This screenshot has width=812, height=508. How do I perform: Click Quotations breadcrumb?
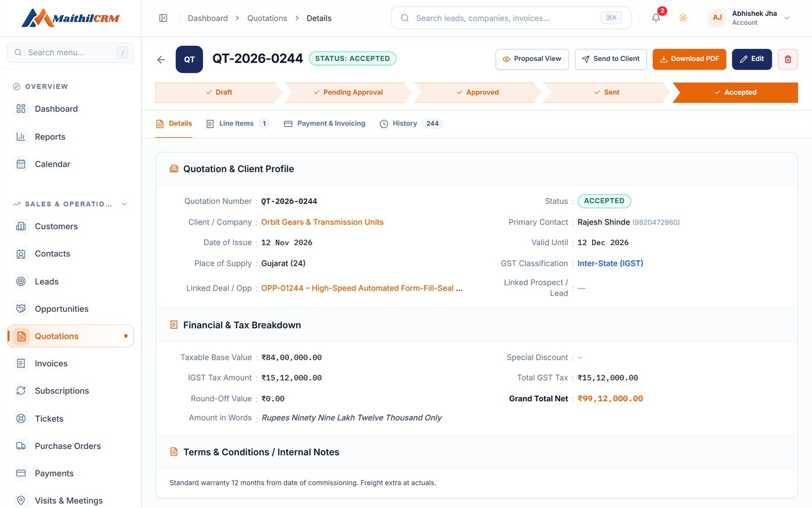(267, 18)
